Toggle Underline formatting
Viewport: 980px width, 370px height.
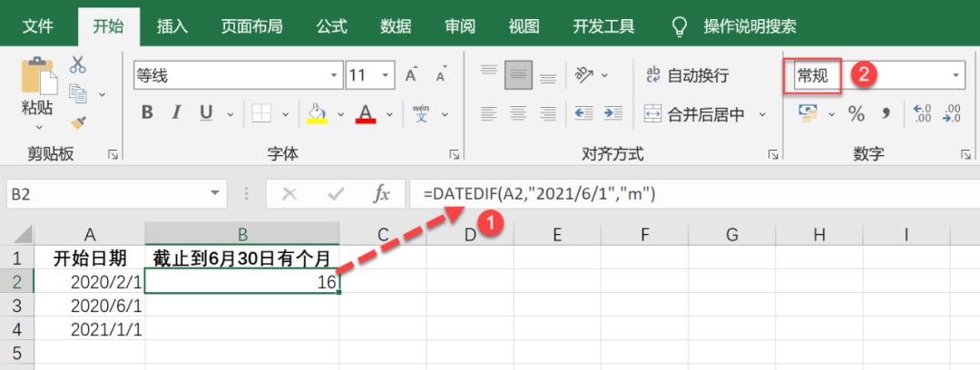pos(206,112)
